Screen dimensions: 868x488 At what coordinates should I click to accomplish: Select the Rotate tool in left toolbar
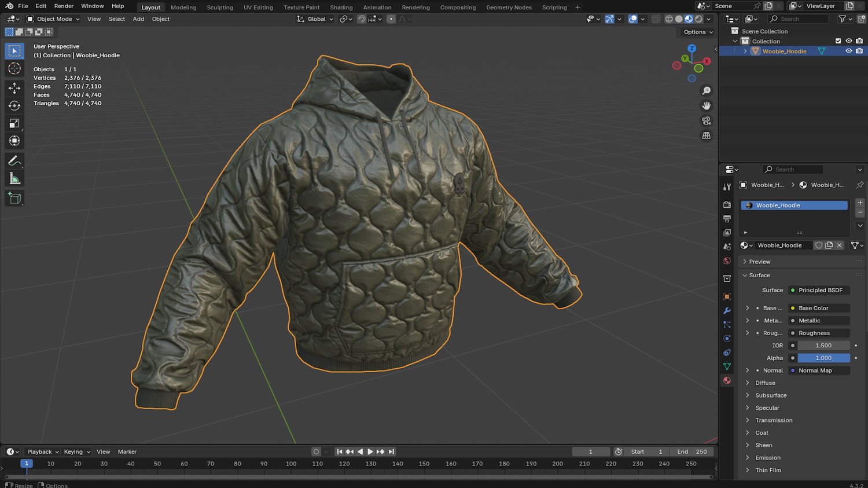point(14,106)
